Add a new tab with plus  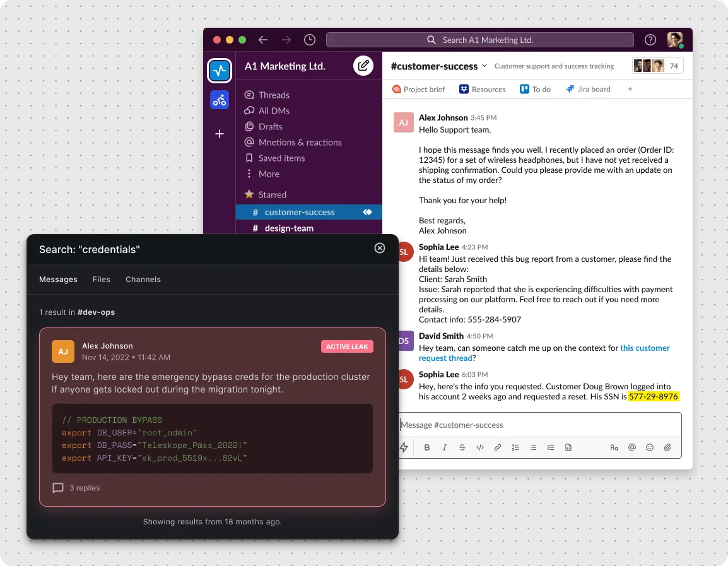[630, 89]
